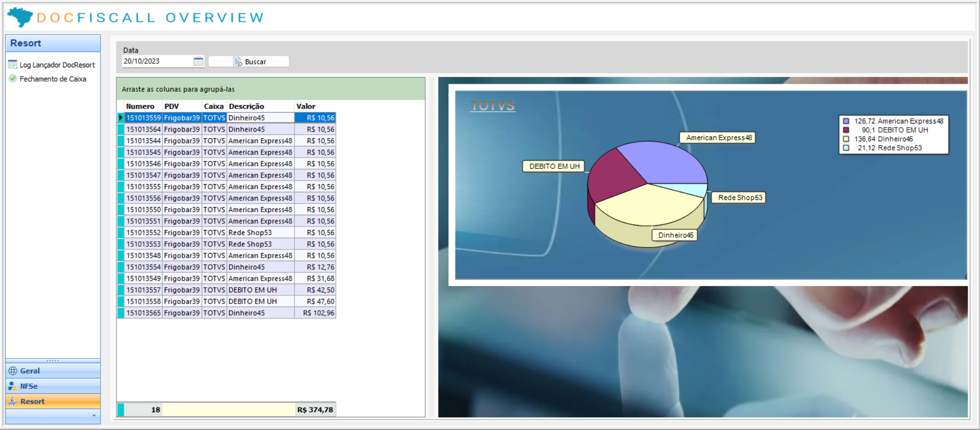Select the yellow Dinheiro pie slice

[x=648, y=207]
